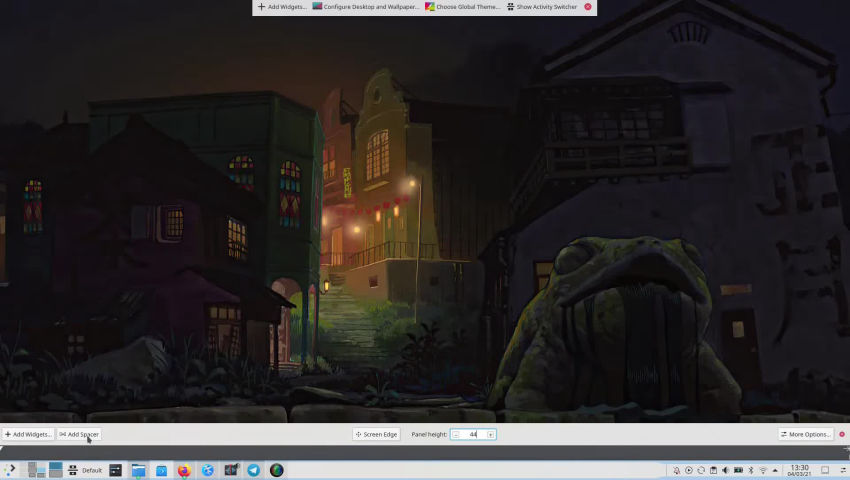Close the top desktop edit toolbar

point(588,7)
